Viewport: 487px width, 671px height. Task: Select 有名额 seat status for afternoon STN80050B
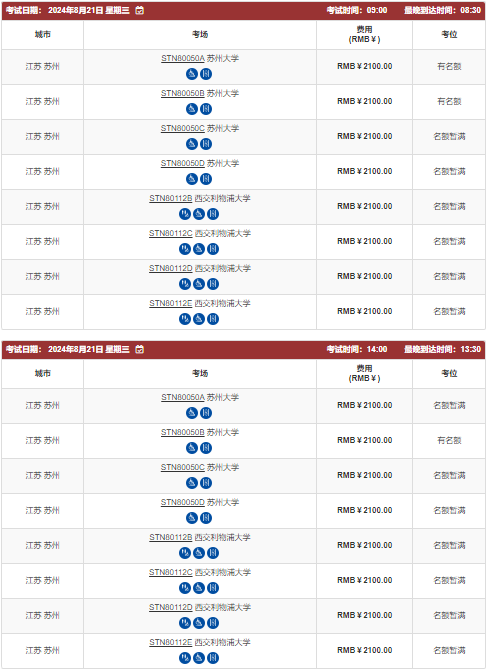pyautogui.click(x=449, y=441)
